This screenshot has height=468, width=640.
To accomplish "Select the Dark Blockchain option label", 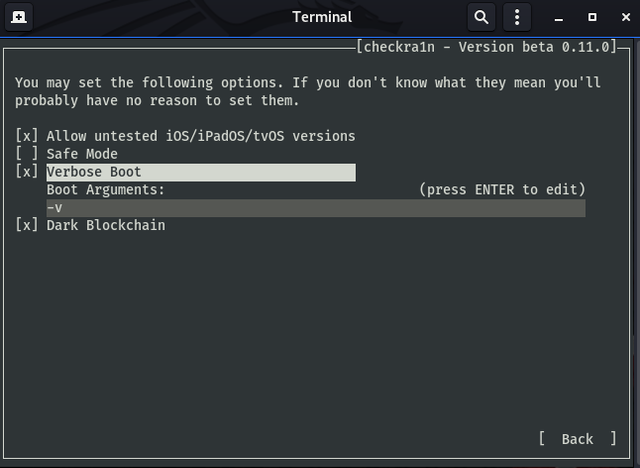I will [106, 225].
